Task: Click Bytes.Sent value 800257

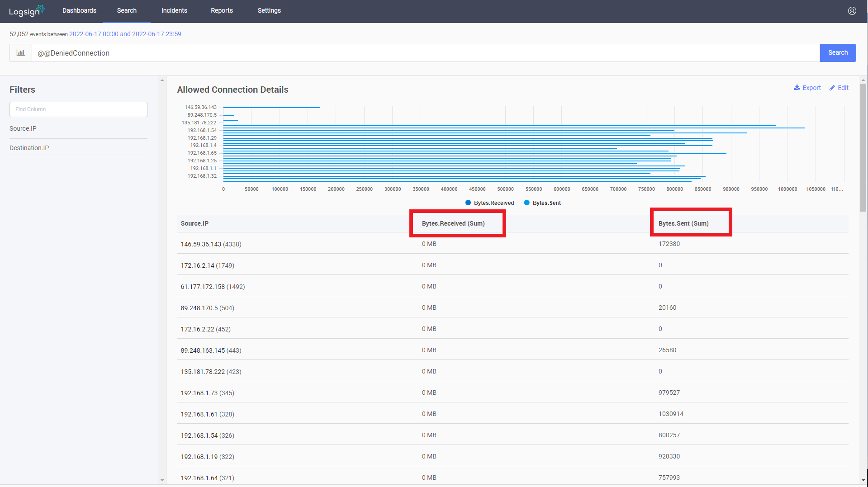Action: 669,435
